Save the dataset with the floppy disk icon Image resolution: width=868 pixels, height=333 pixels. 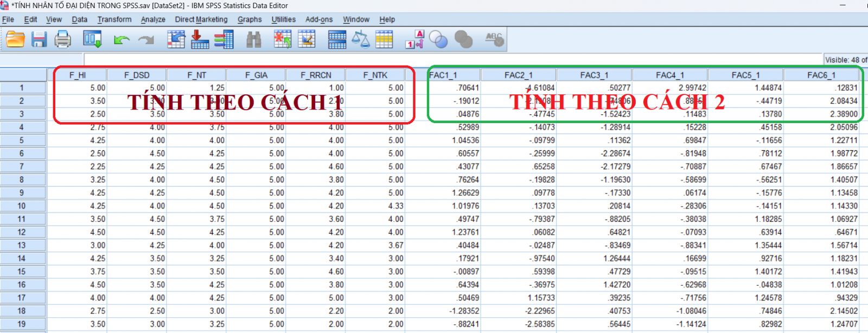pyautogui.click(x=39, y=40)
